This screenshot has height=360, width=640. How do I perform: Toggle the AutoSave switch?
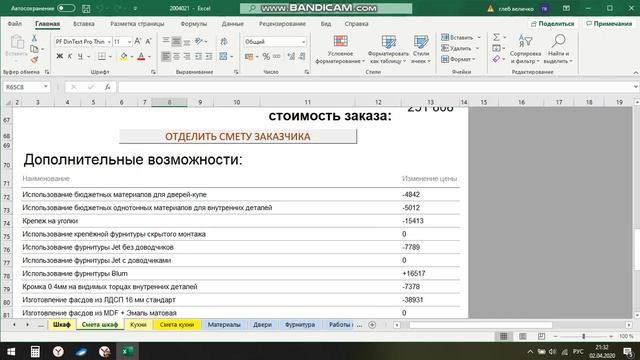click(66, 8)
